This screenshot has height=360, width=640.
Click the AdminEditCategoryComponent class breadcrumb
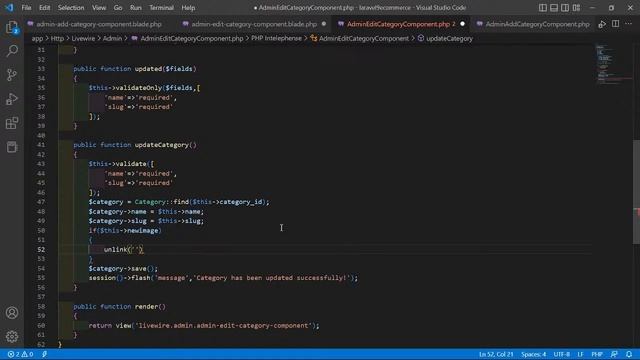tap(360, 38)
